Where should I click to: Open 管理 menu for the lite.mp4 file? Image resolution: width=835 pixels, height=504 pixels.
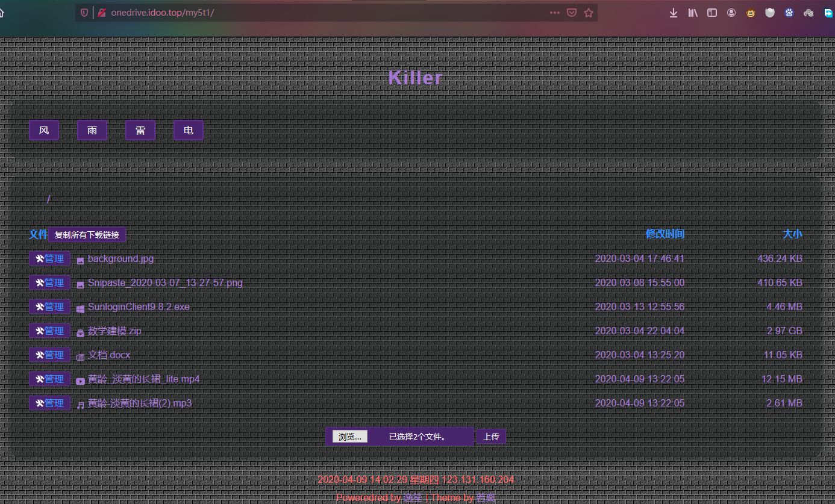(x=50, y=379)
